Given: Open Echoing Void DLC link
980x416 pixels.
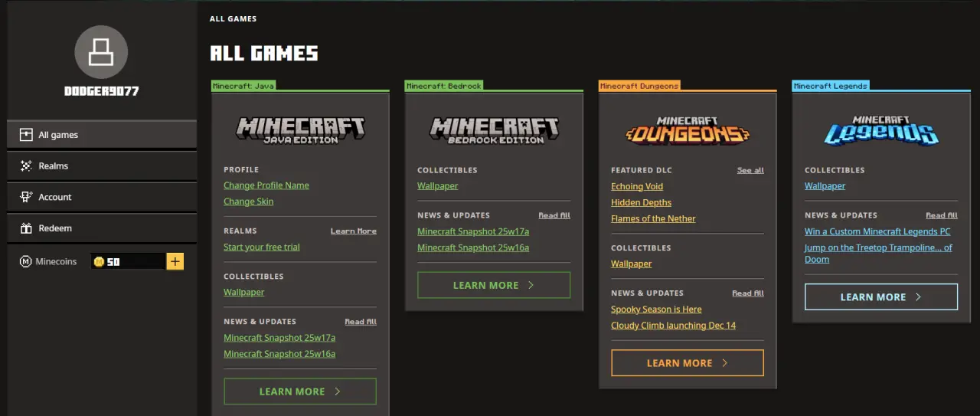Looking at the screenshot, I should point(637,186).
